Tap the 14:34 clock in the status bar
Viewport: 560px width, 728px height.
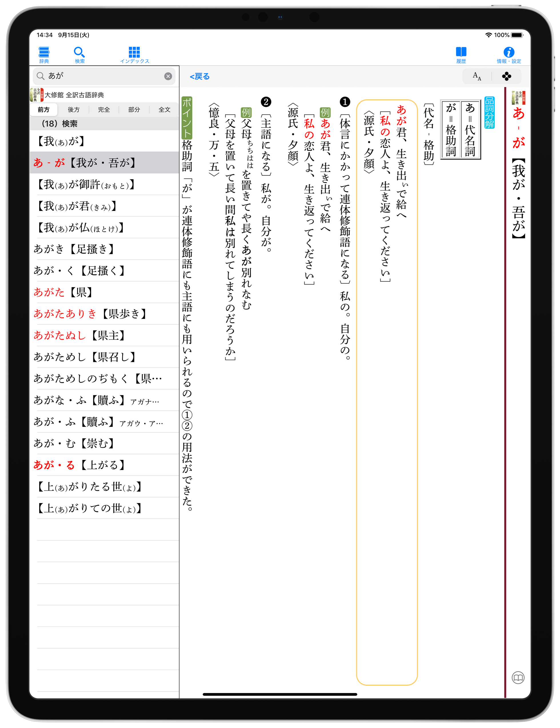[45, 35]
